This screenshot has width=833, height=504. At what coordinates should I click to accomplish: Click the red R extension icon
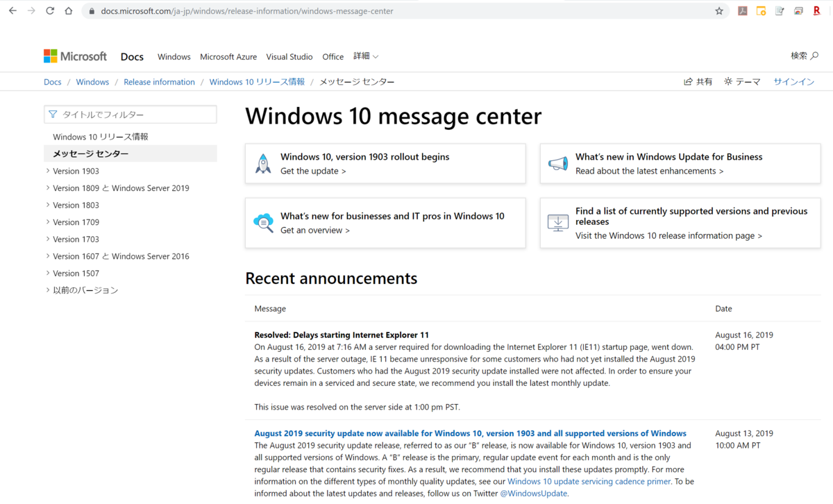[817, 11]
